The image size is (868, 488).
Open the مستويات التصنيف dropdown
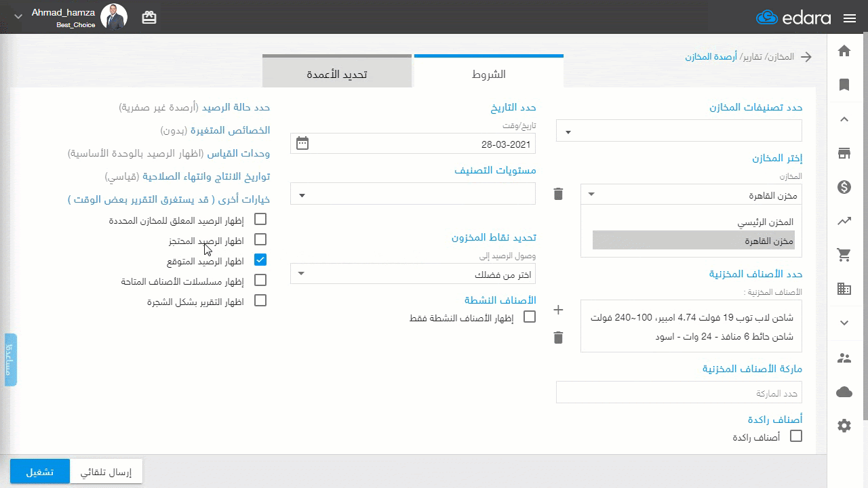pyautogui.click(x=413, y=195)
